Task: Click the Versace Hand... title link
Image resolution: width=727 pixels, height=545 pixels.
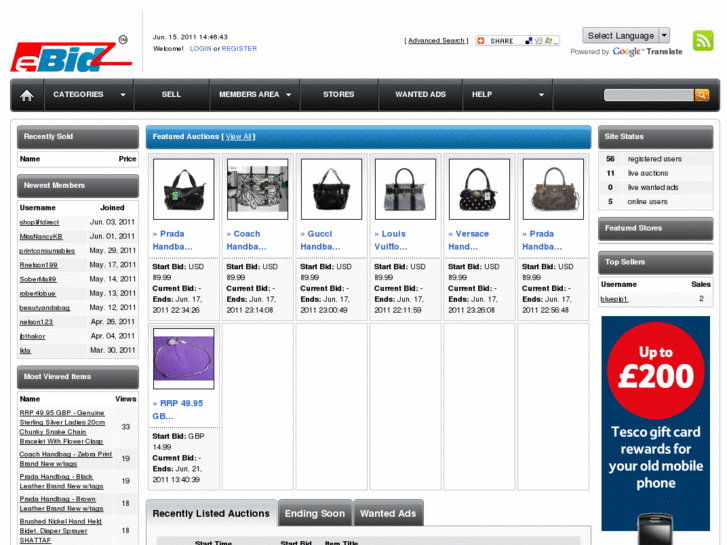Action: [468, 240]
